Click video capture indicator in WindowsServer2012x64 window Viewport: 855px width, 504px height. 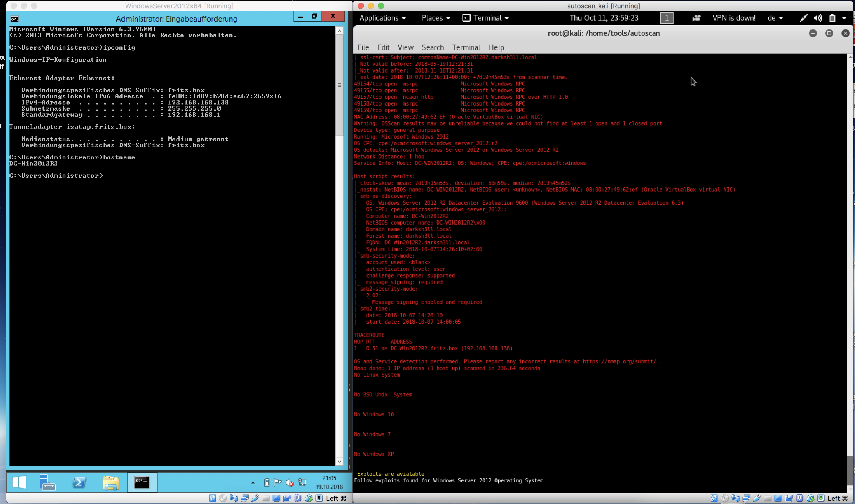coord(287,498)
